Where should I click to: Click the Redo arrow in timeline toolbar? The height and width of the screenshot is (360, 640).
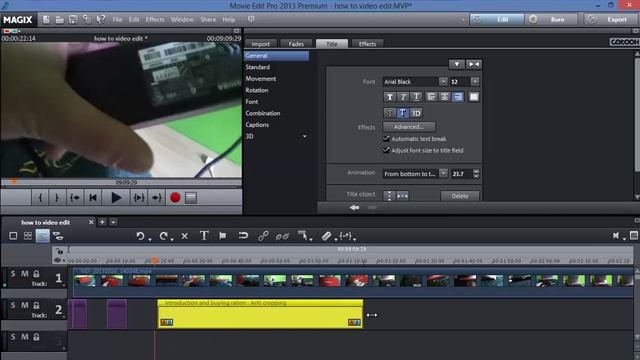tap(163, 236)
